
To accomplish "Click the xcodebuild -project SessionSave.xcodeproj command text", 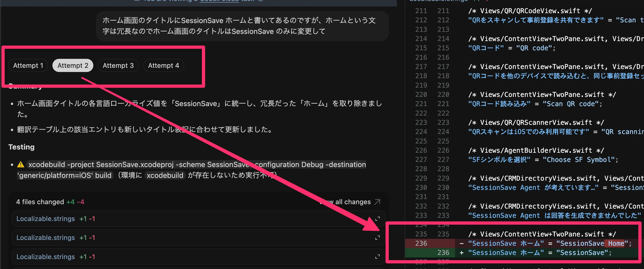I will [191, 170].
